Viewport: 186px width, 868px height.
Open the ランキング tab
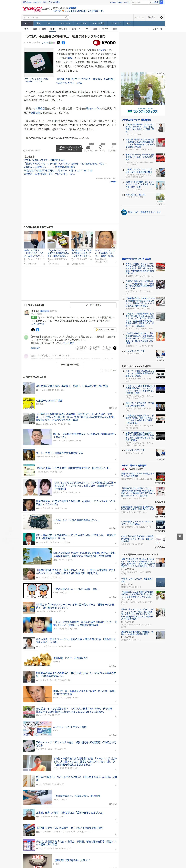[115, 24]
